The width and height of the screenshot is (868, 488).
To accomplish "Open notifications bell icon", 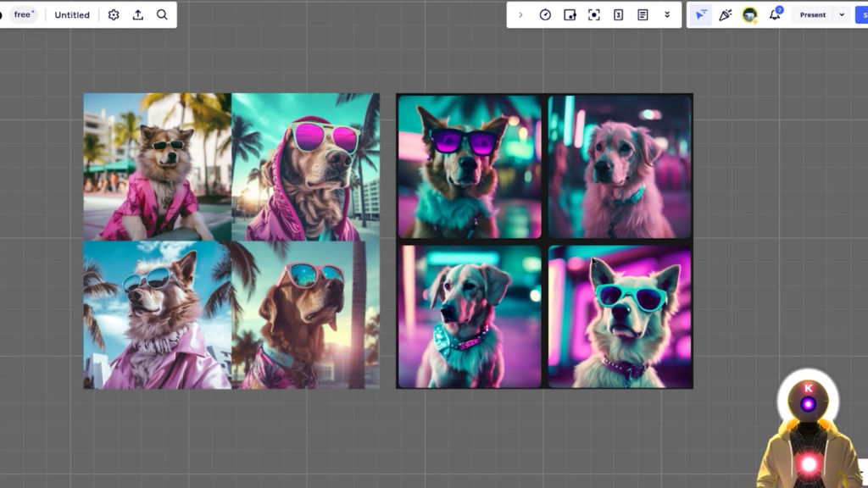I will 774,14.
